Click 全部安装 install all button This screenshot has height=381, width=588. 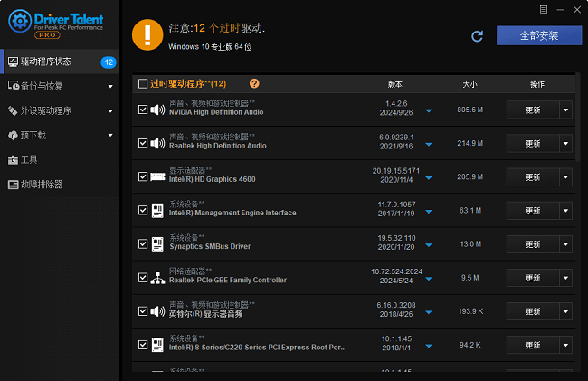[x=539, y=35]
